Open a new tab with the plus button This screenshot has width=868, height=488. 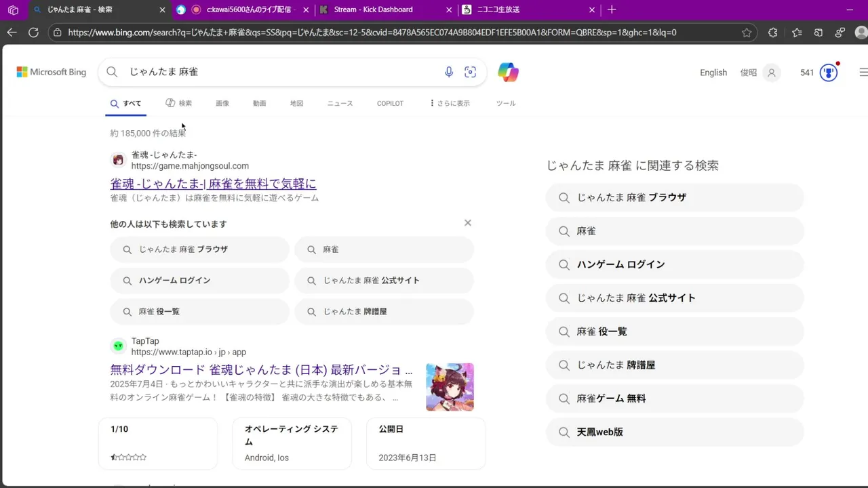(x=612, y=9)
